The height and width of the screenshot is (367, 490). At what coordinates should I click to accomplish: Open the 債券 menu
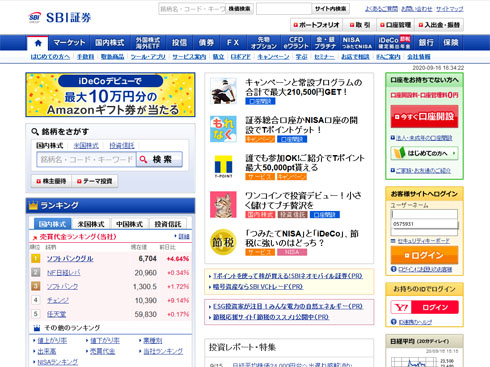(206, 43)
